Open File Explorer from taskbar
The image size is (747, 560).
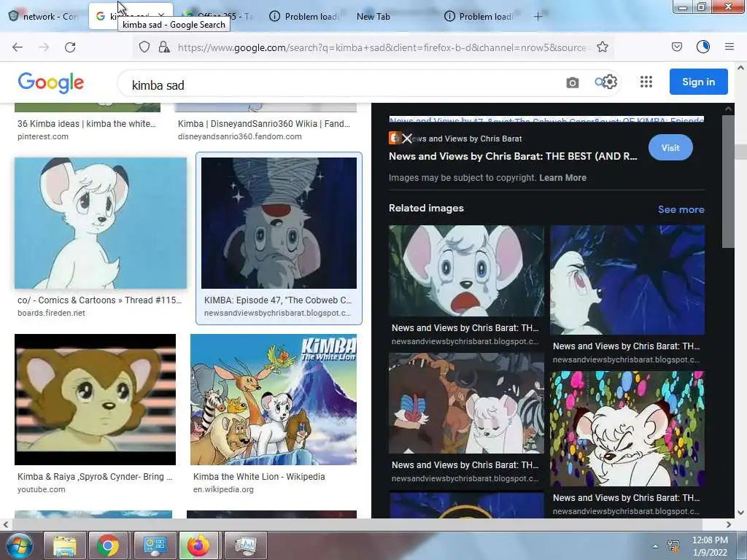65,545
